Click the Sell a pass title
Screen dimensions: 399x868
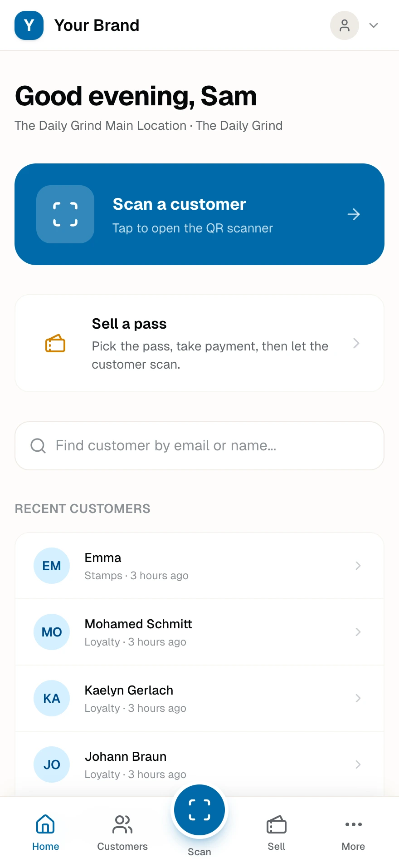click(x=129, y=324)
